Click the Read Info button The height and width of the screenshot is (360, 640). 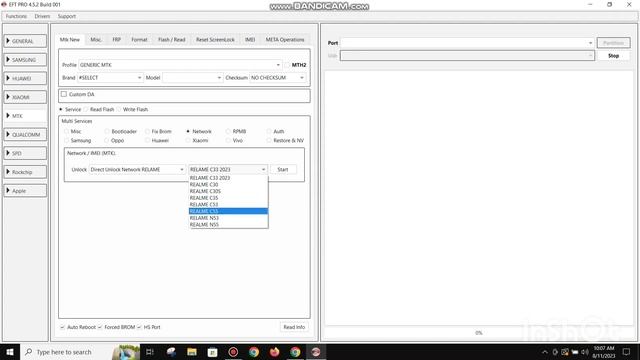294,327
